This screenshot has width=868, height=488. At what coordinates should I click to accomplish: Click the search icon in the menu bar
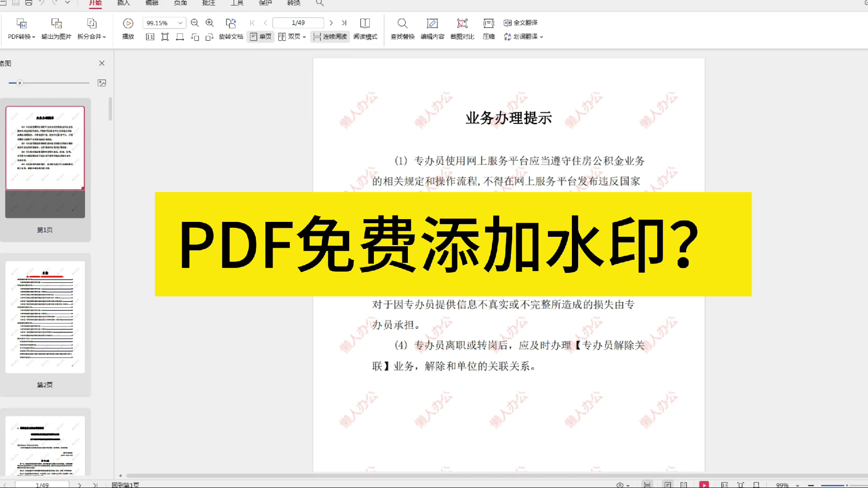coord(320,3)
